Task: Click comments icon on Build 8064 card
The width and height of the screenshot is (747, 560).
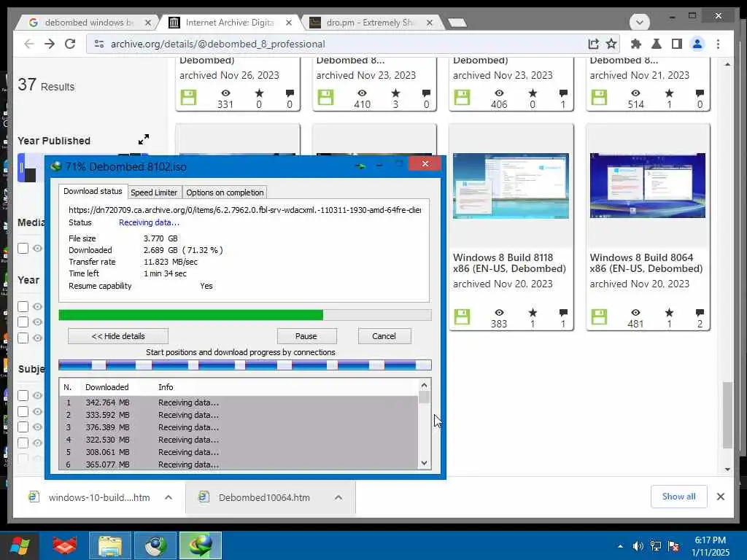Action: pyautogui.click(x=700, y=312)
